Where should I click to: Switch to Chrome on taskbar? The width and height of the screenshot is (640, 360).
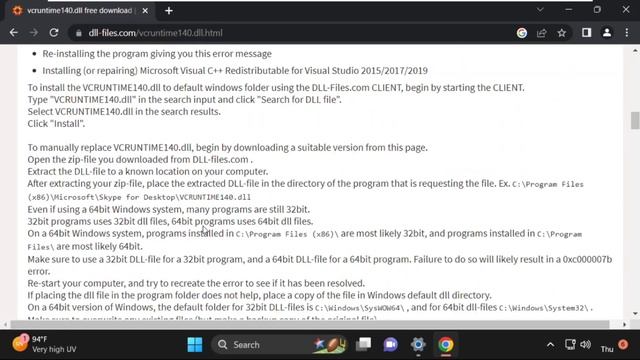446,344
